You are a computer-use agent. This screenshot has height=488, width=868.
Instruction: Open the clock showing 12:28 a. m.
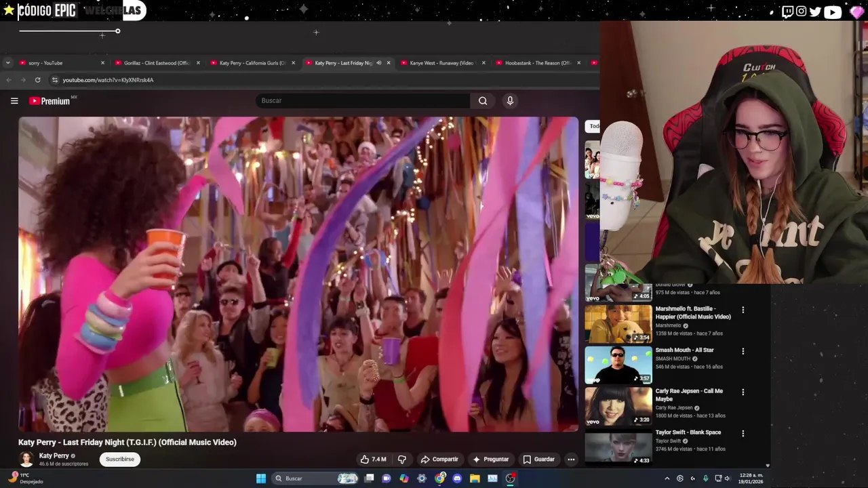(x=751, y=479)
